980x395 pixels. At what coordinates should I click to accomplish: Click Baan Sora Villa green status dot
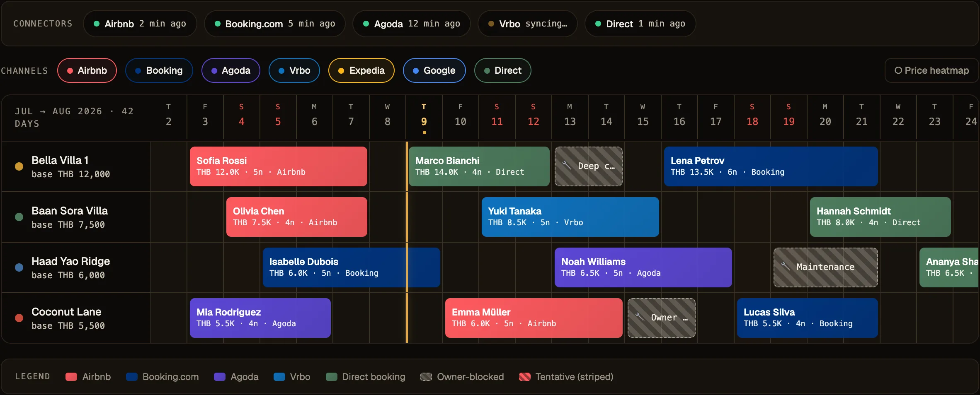19,217
